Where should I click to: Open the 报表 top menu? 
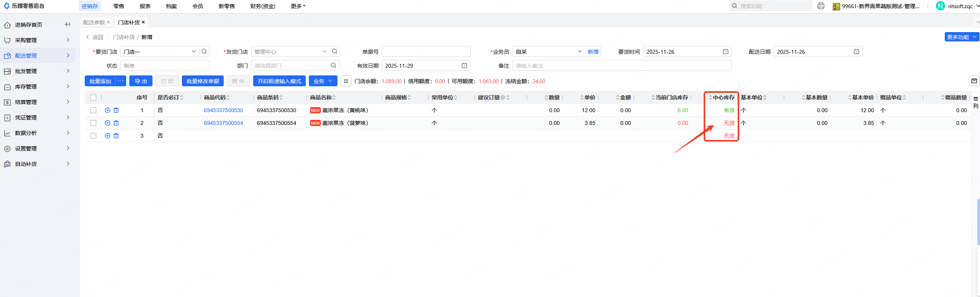[145, 6]
